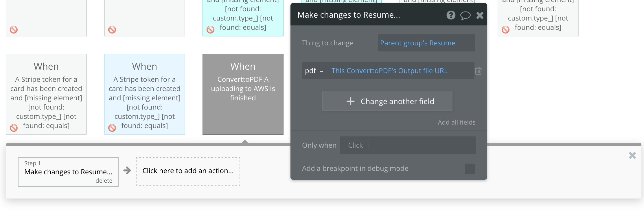The width and height of the screenshot is (644, 211).
Task: Click here to add an action box
Action: coord(188,171)
